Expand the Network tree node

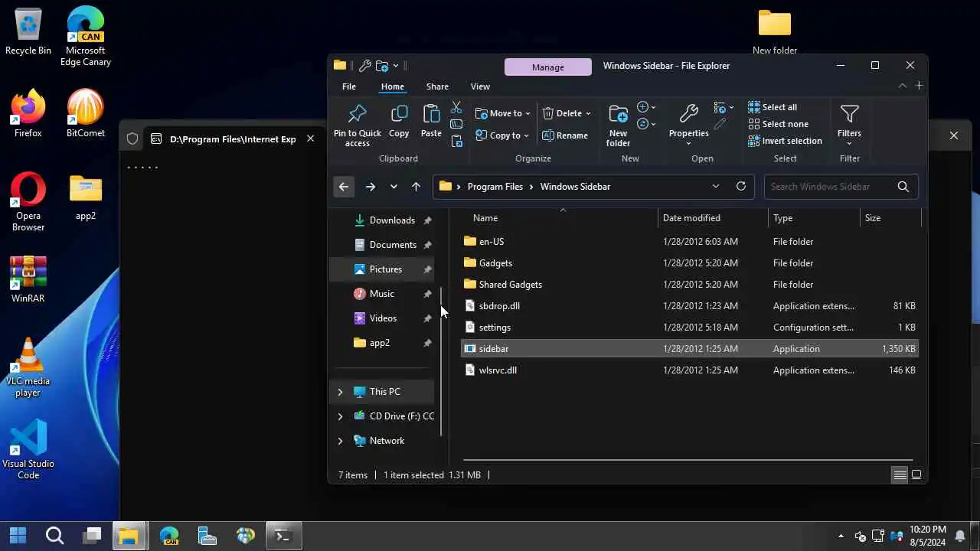click(x=340, y=441)
